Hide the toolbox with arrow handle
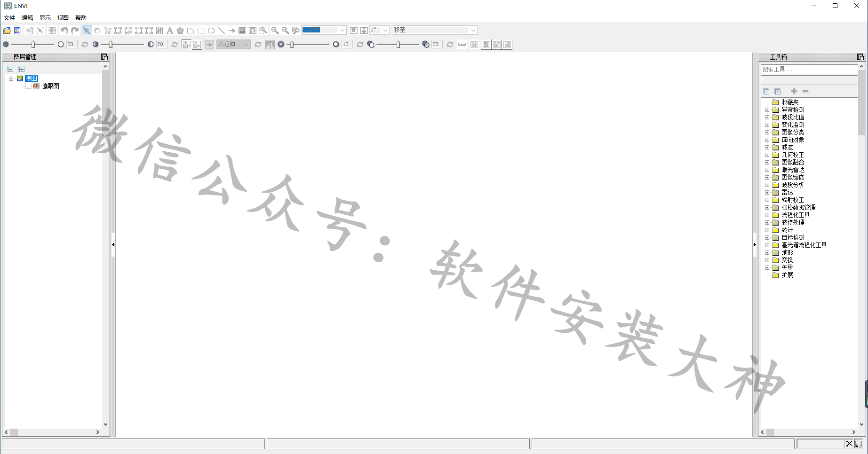 755,244
